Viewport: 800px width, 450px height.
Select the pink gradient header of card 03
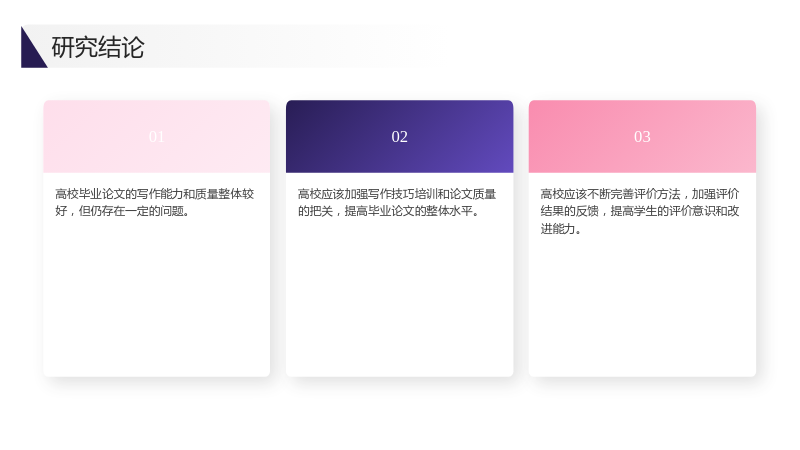642,136
